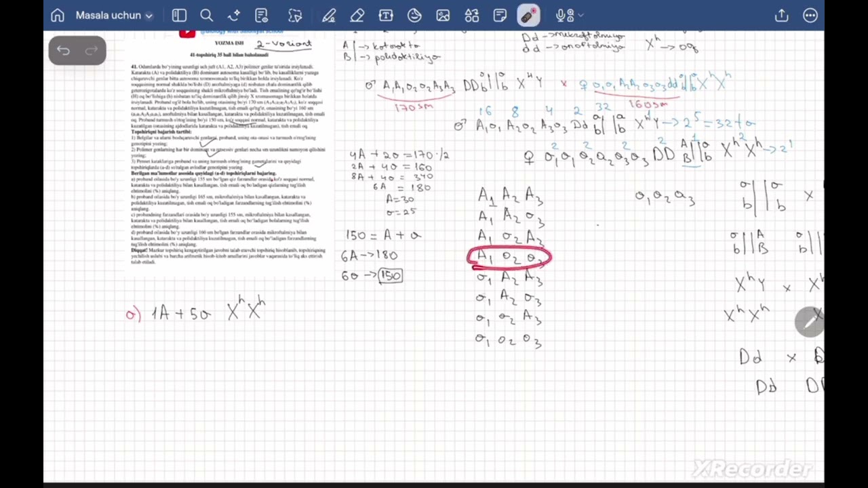Open the more options menu
868x488 pixels.
coord(810,15)
